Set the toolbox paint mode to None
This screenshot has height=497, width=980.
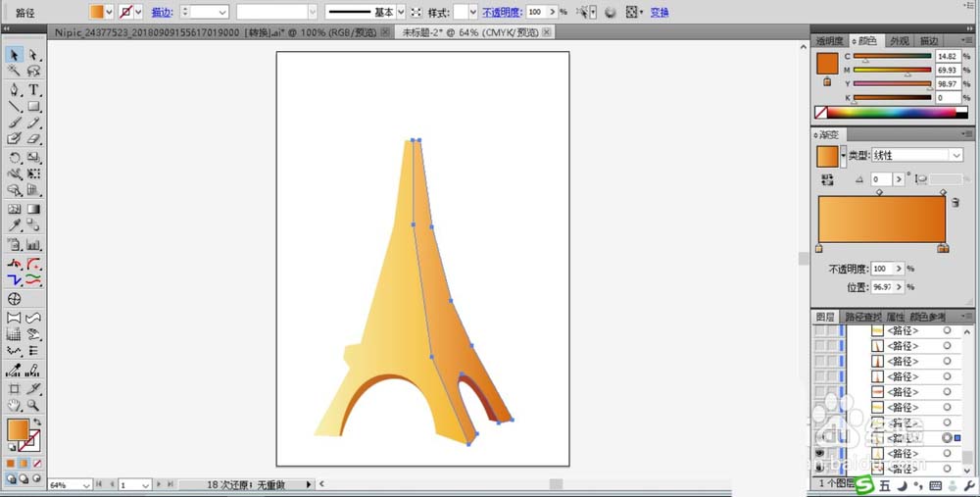[37, 464]
